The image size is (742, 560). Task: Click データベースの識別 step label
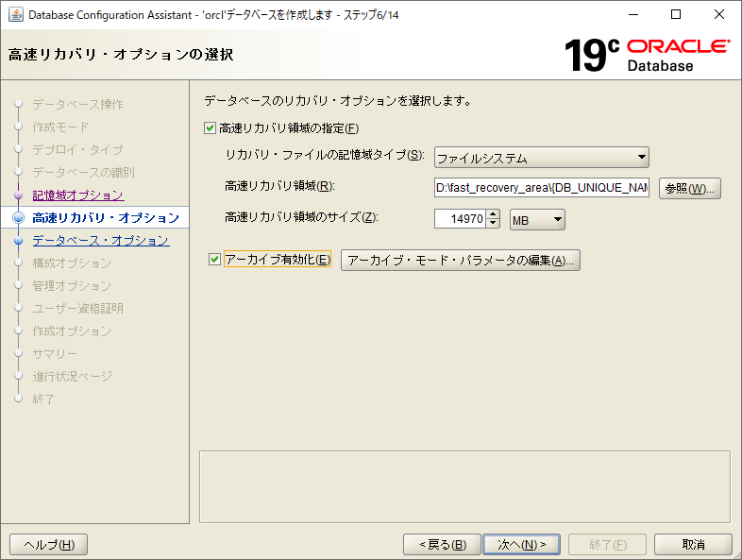pyautogui.click(x=83, y=172)
